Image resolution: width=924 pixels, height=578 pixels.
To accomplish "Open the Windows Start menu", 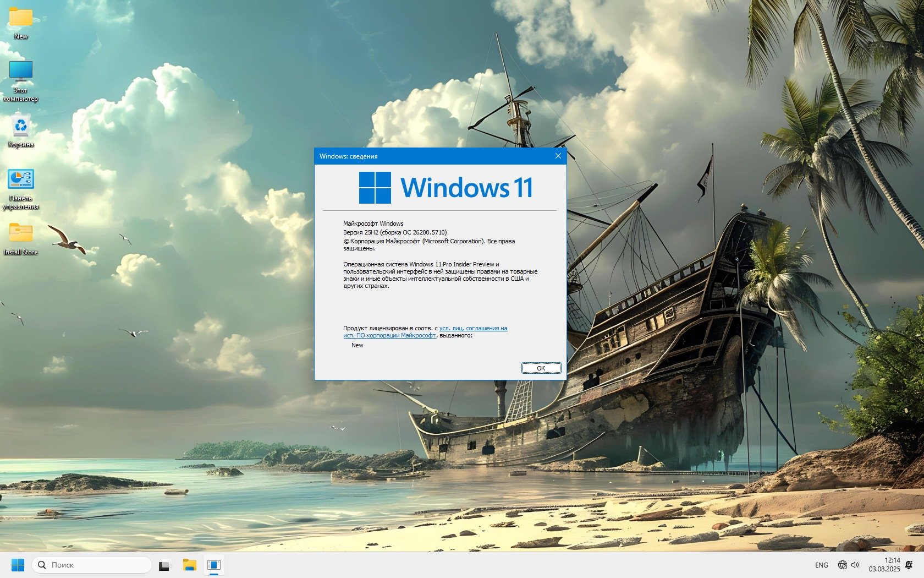I will [18, 565].
